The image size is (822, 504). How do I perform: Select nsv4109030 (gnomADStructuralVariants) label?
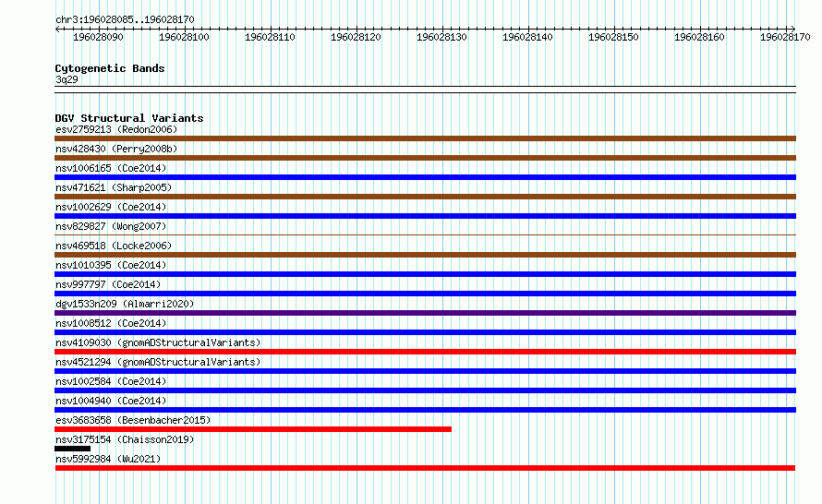tap(158, 342)
